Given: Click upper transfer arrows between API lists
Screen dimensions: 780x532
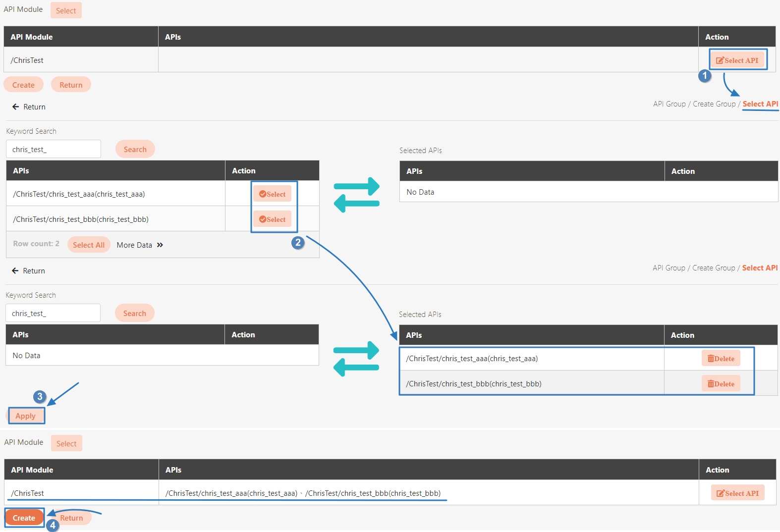Looking at the screenshot, I should [356, 195].
